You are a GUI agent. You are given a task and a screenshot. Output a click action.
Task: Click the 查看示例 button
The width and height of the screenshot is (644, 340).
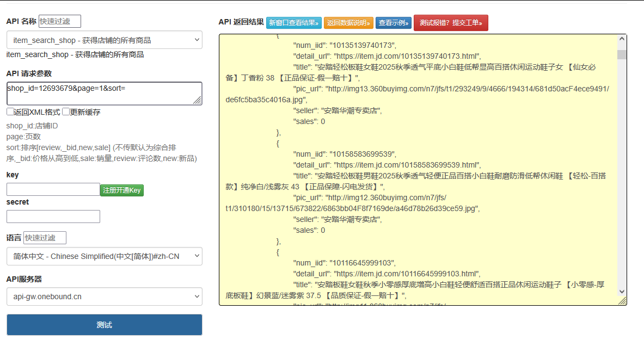394,23
